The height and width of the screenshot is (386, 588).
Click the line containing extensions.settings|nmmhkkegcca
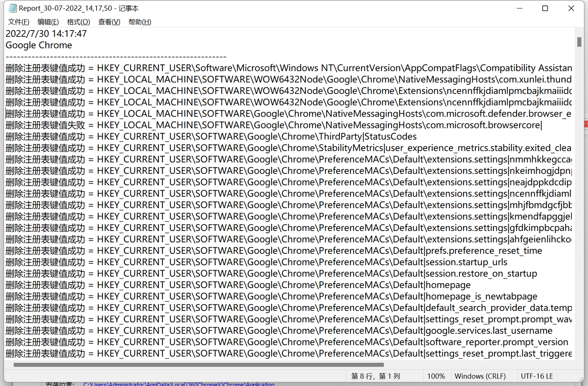(289, 160)
